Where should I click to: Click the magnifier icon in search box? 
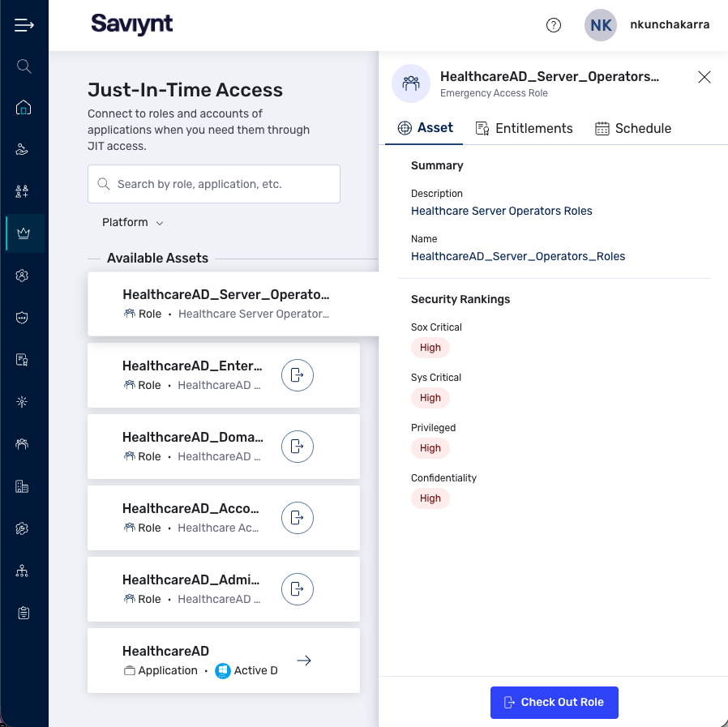click(104, 184)
